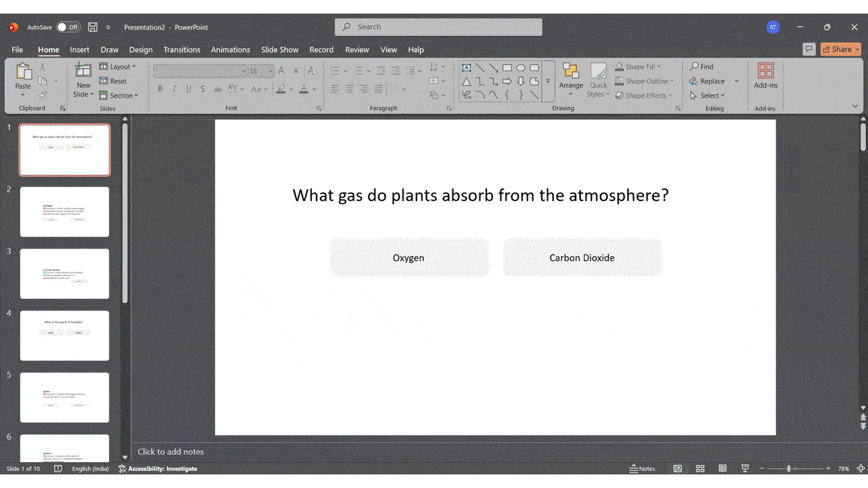Toggle the Notes pane button
868x488 pixels.
point(642,468)
